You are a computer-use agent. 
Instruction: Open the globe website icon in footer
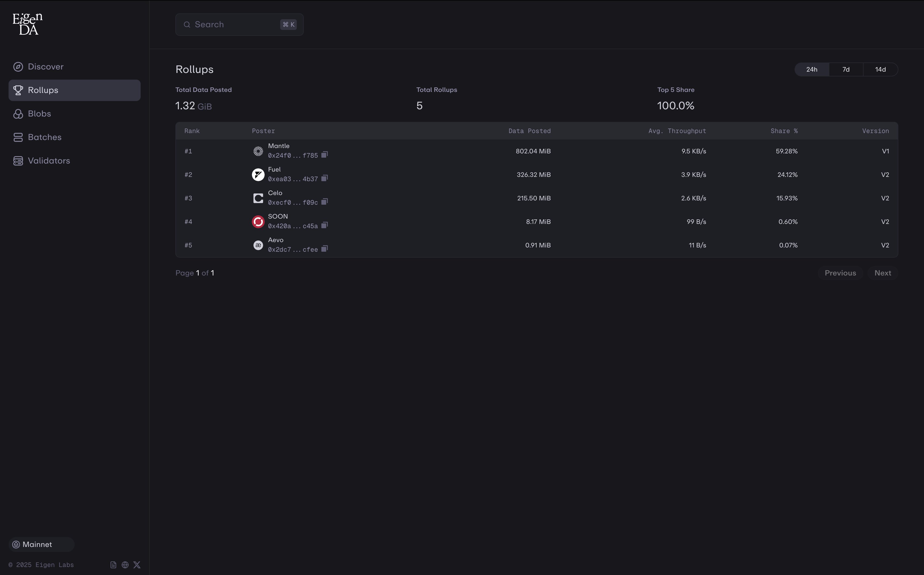125,565
